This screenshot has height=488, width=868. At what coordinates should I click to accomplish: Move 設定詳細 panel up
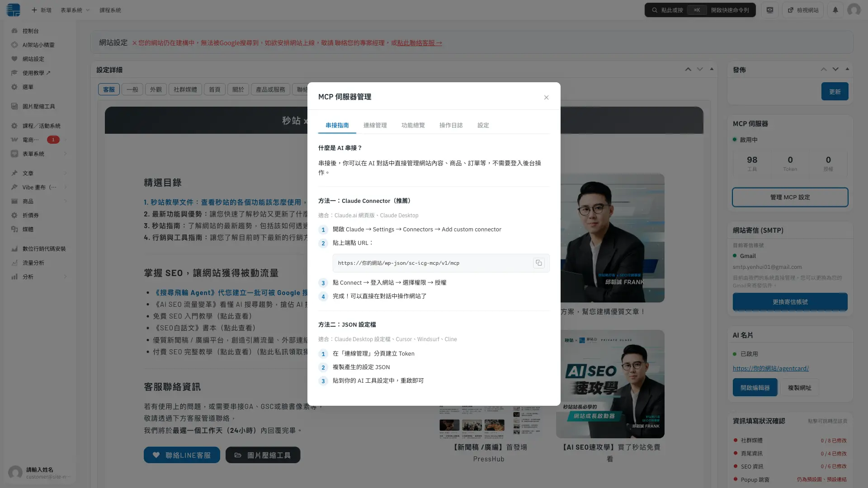(x=688, y=69)
